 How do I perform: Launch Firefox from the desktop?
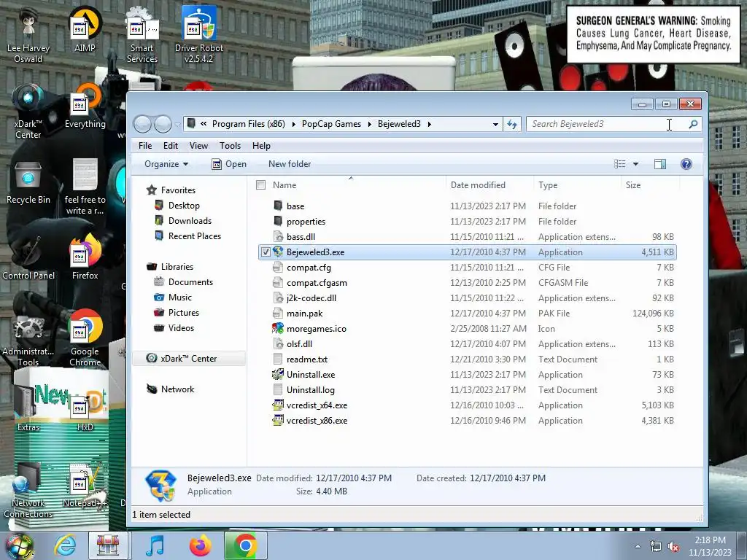click(85, 257)
